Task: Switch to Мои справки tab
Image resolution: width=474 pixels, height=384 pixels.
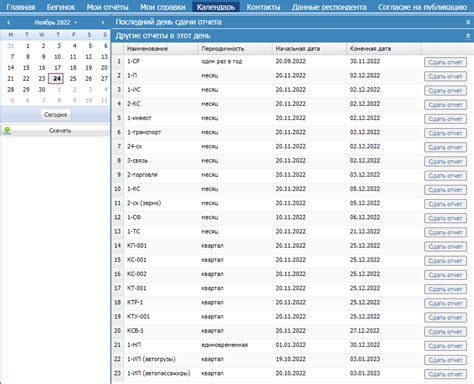Action: coord(163,7)
